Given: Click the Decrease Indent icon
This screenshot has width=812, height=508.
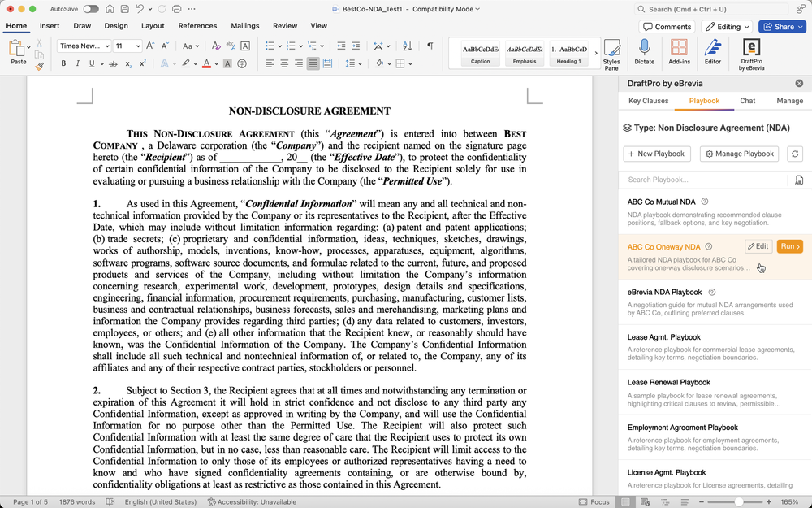Looking at the screenshot, I should [x=341, y=46].
